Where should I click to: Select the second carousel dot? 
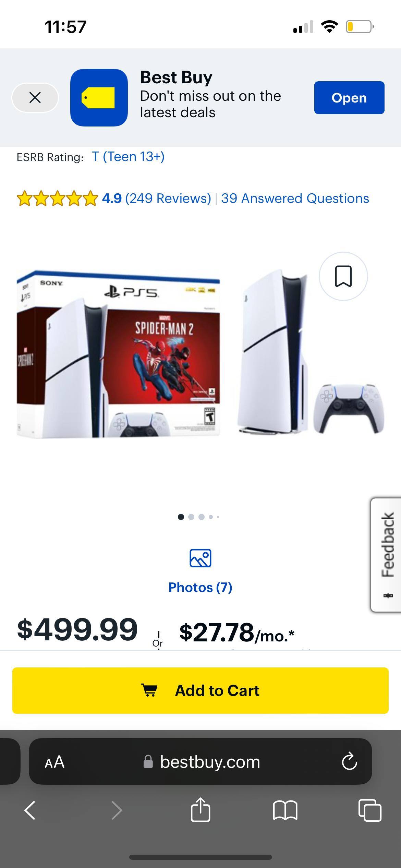tap(191, 517)
